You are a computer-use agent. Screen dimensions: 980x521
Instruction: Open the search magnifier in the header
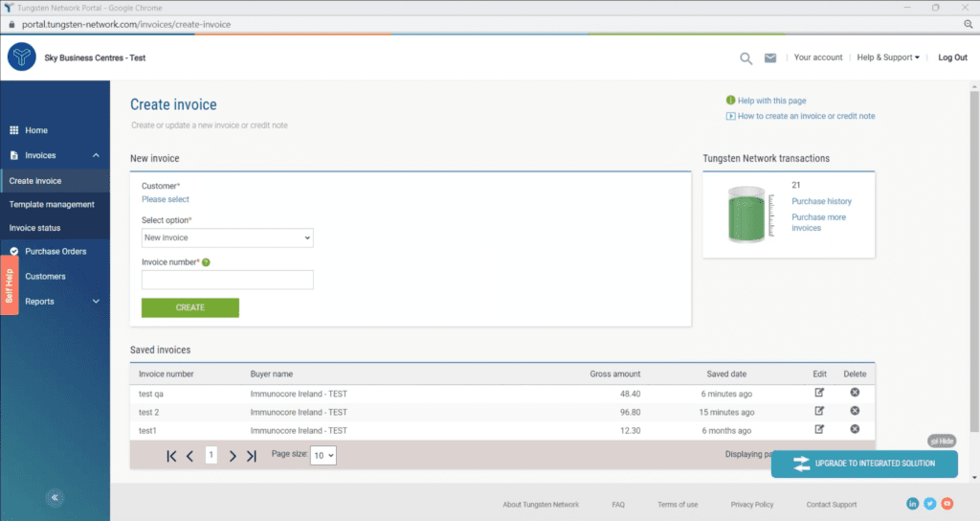746,58
